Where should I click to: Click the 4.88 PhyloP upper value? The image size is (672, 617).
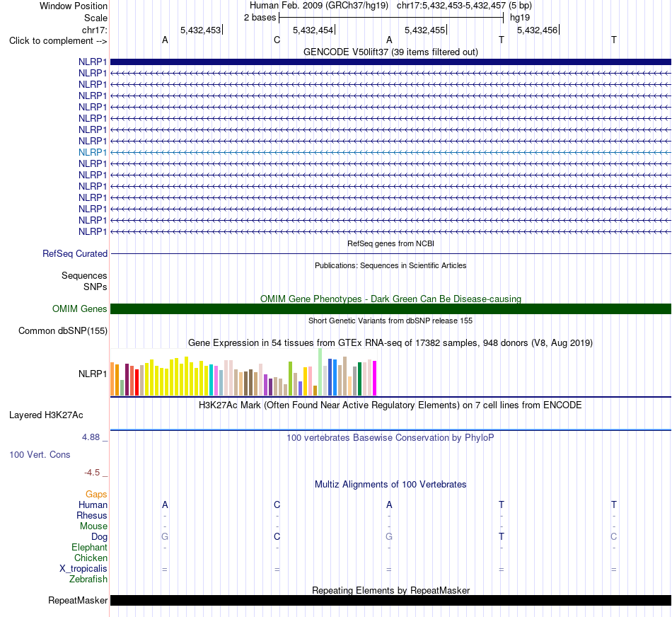point(91,437)
